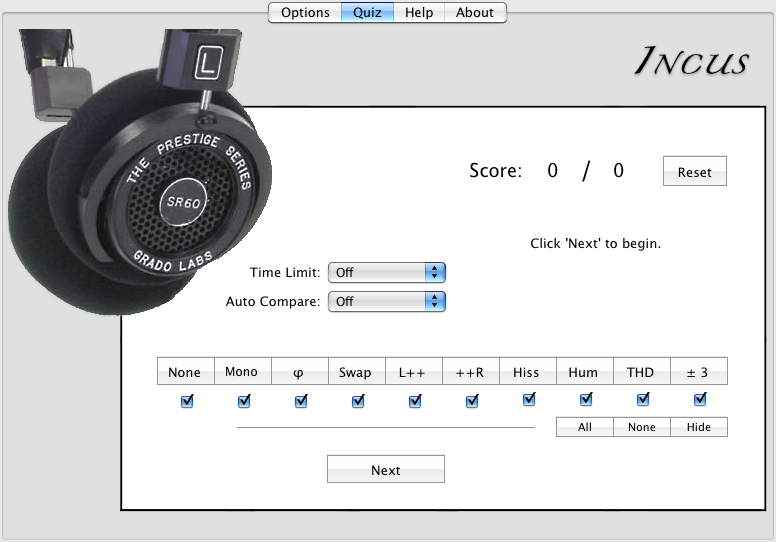Image resolution: width=776 pixels, height=542 pixels.
Task: Click the Grado SR60 headphone image
Action: [x=139, y=173]
